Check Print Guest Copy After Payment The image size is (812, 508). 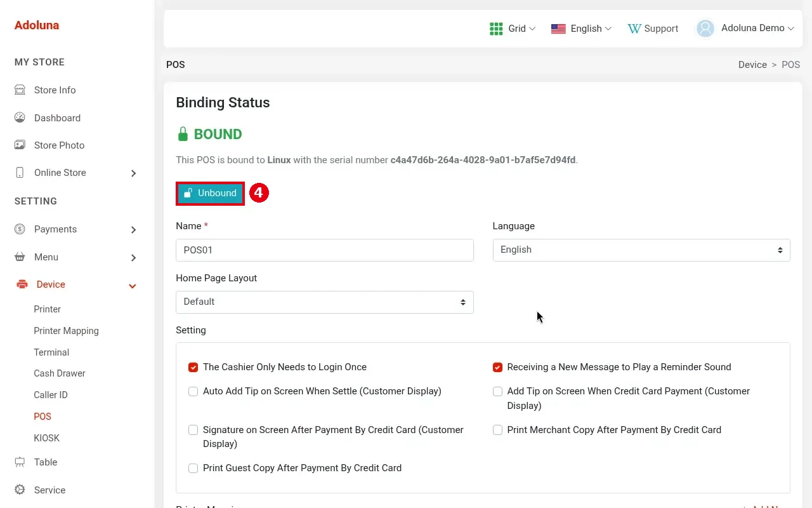pyautogui.click(x=193, y=468)
